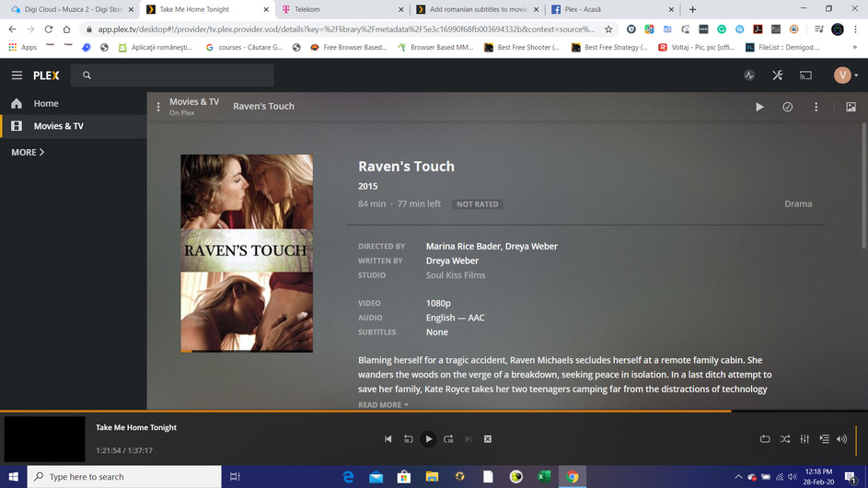Open writer Dreya Weber link
Viewport: 868px width, 488px height.
(452, 261)
